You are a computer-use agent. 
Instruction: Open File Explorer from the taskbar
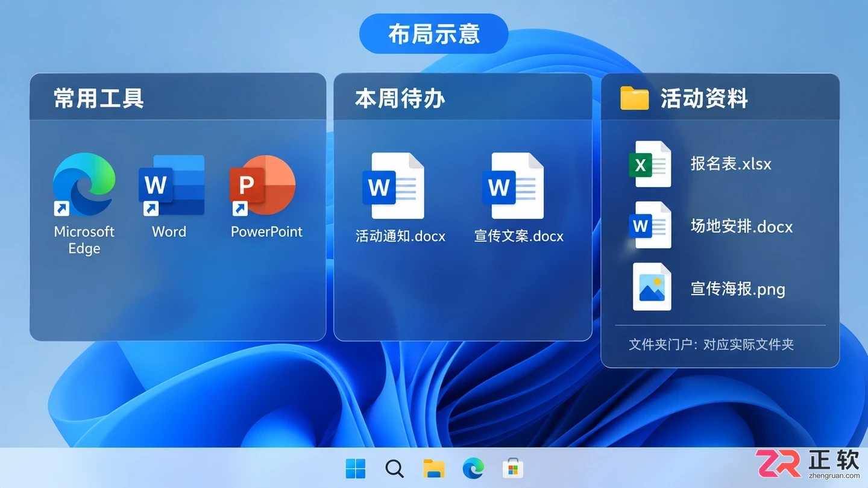click(x=434, y=468)
